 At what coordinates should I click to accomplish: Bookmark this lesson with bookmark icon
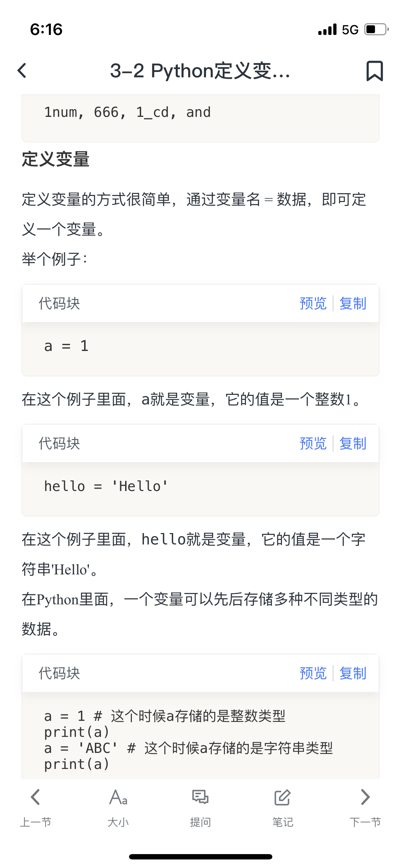375,71
